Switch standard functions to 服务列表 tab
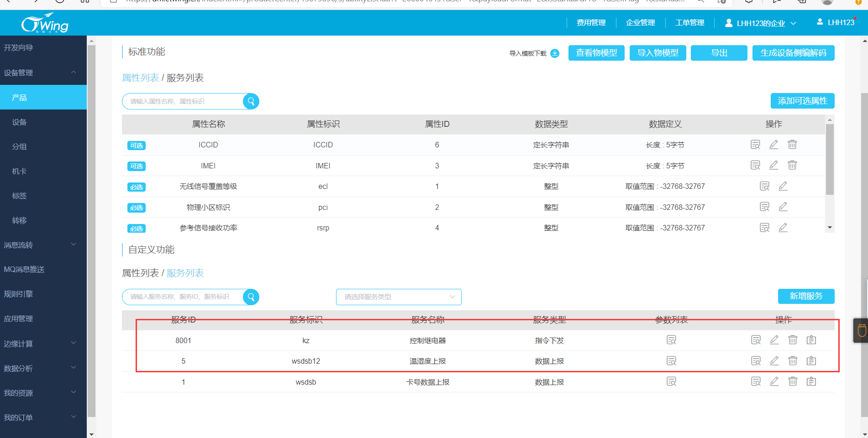The image size is (868, 438). click(x=185, y=78)
